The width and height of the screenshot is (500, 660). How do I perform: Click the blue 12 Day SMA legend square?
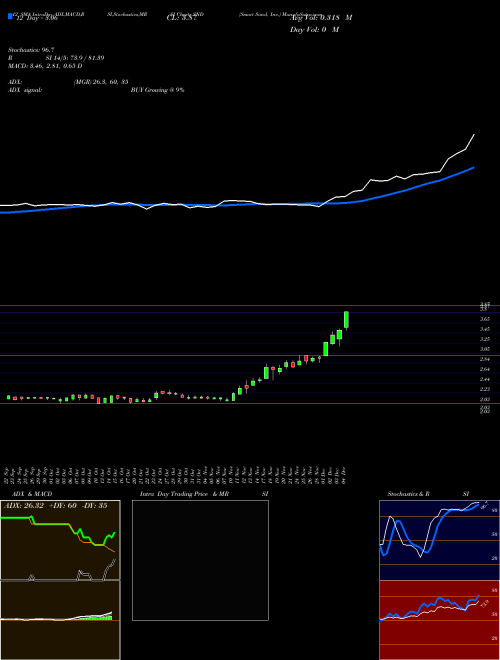(x=11, y=17)
